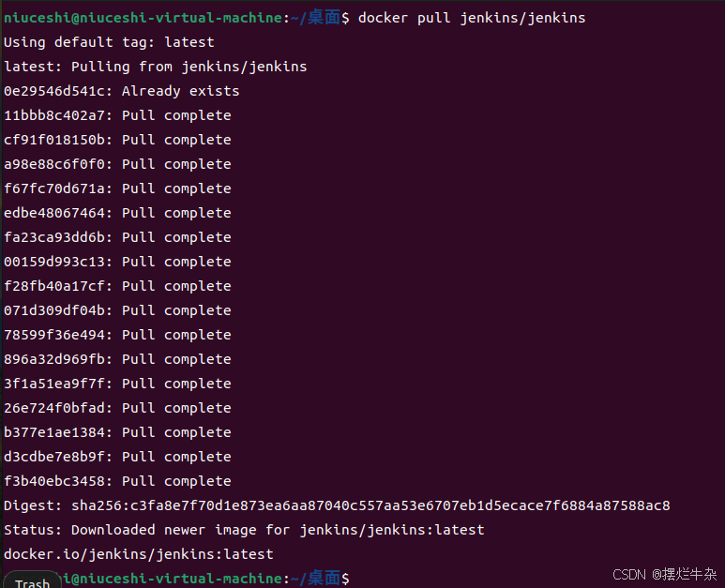
Task: Click the '0e29546d541c: Already exists' line
Action: click(122, 91)
